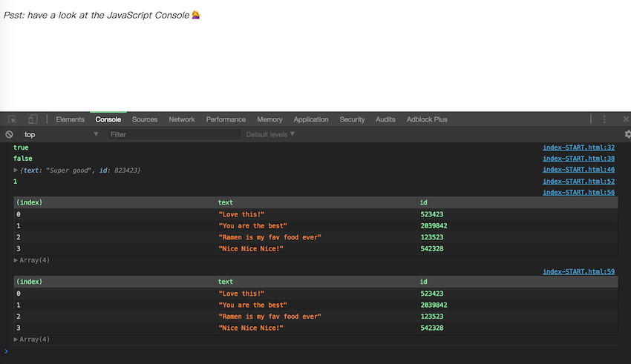Open the index-START.html:32 source link
631x364 pixels.
578,148
